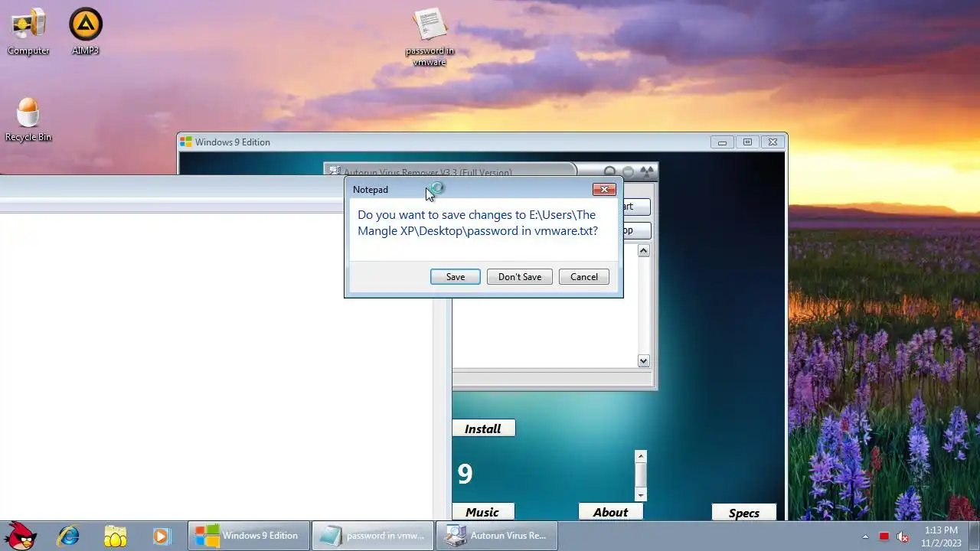Click the red flag tray icon
The height and width of the screenshot is (551, 980).
[x=884, y=536]
